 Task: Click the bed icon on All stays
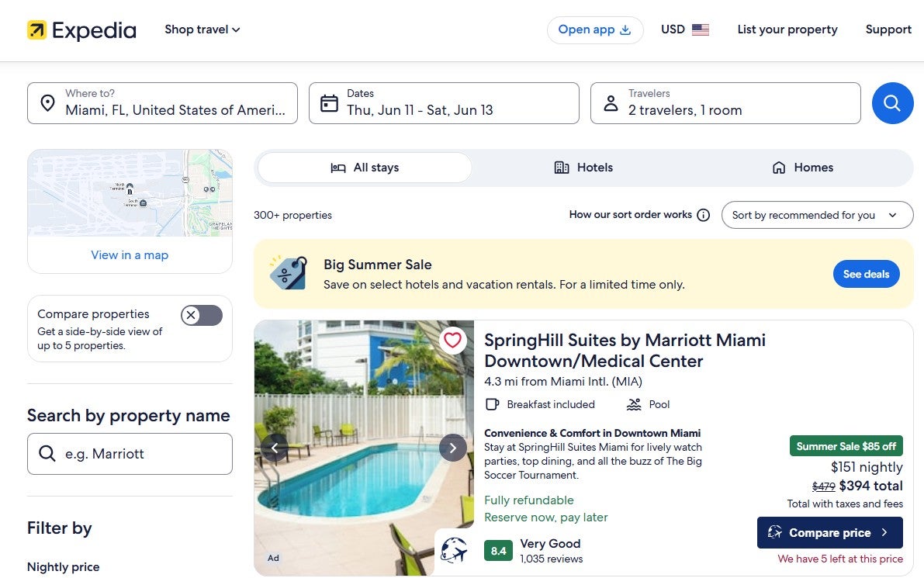click(x=338, y=168)
